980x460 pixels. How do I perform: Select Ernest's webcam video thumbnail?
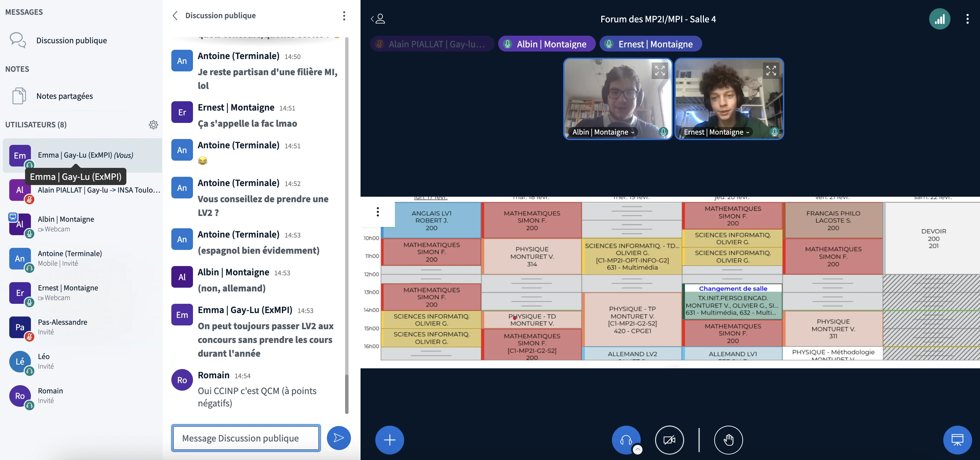point(729,99)
